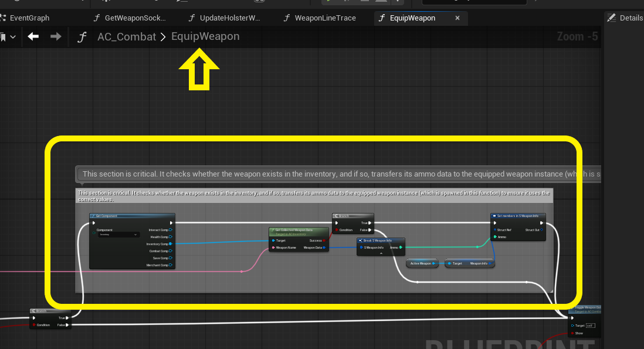644x349 pixels.
Task: Click Condition pin on comment-box Branch node
Action: click(337, 230)
